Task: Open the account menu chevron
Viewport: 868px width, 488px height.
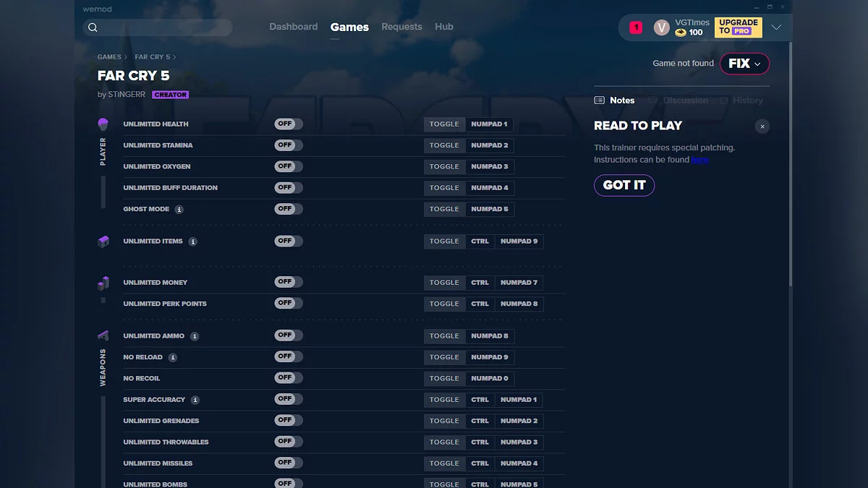Action: click(776, 27)
